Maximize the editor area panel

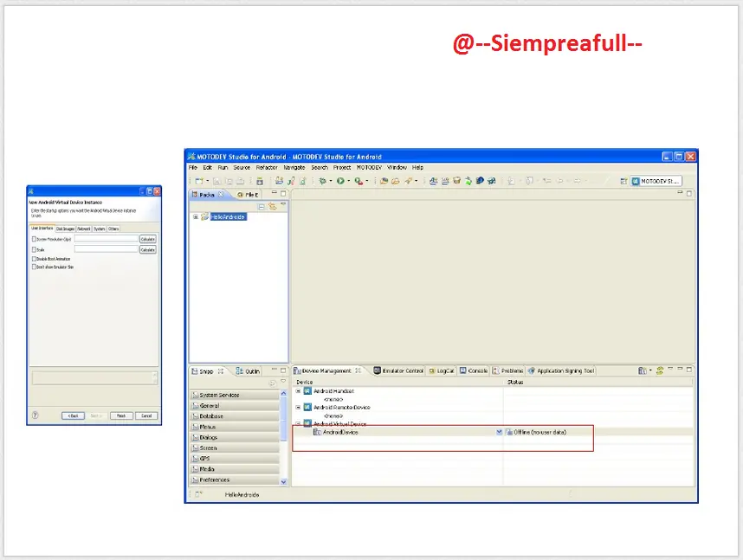(689, 193)
